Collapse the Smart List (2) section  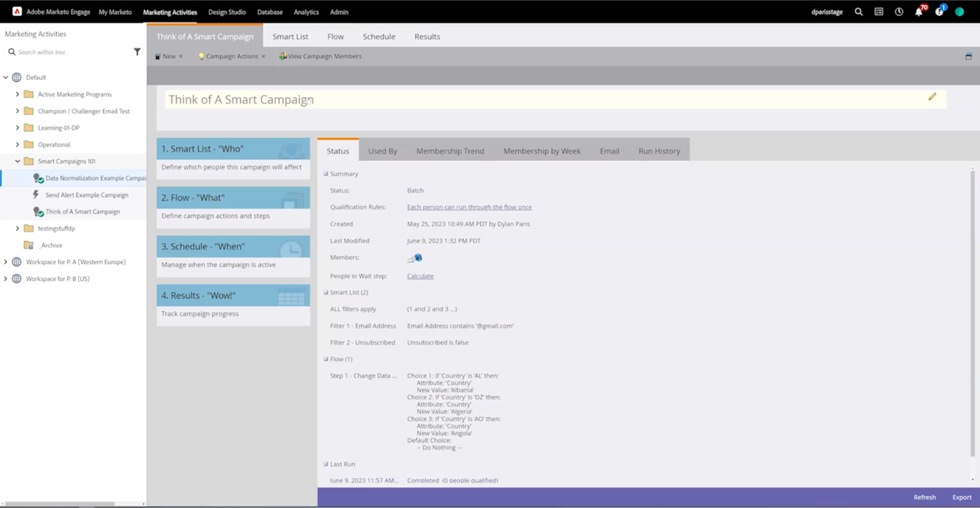[325, 292]
